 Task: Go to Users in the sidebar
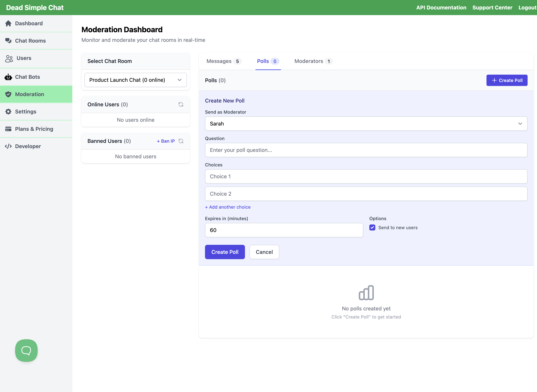(x=36, y=58)
